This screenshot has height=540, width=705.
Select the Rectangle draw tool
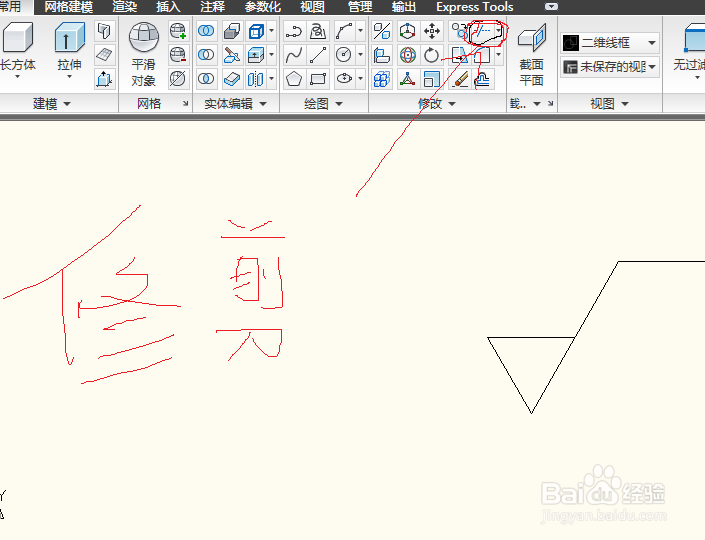pyautogui.click(x=318, y=79)
